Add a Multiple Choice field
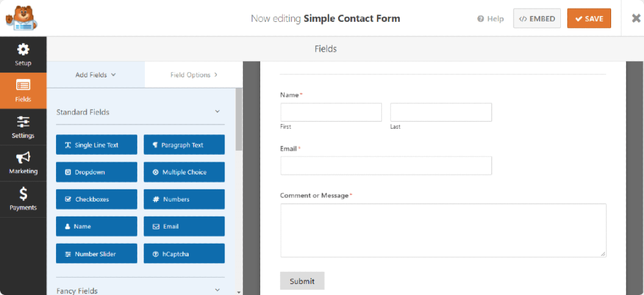Image resolution: width=644 pixels, height=295 pixels. coord(184,172)
